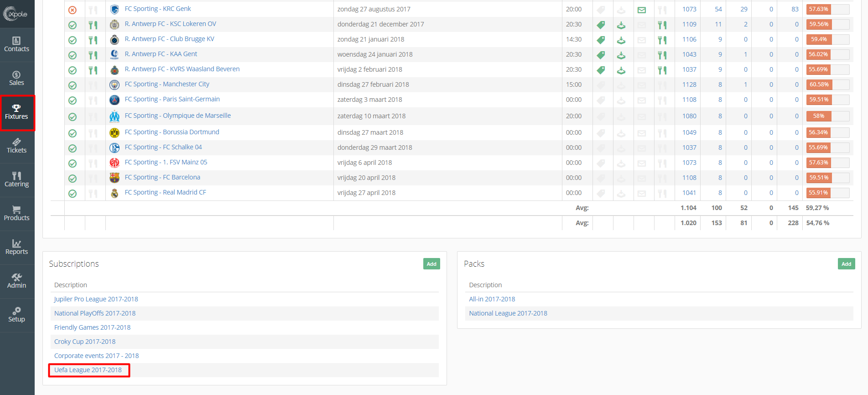The height and width of the screenshot is (395, 868).
Task: Add a new pack
Action: [x=846, y=264]
